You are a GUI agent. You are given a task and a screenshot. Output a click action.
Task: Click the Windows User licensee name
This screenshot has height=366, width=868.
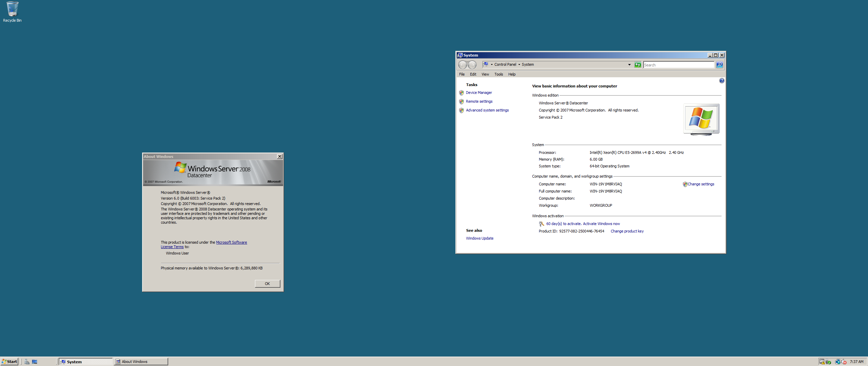tap(177, 253)
